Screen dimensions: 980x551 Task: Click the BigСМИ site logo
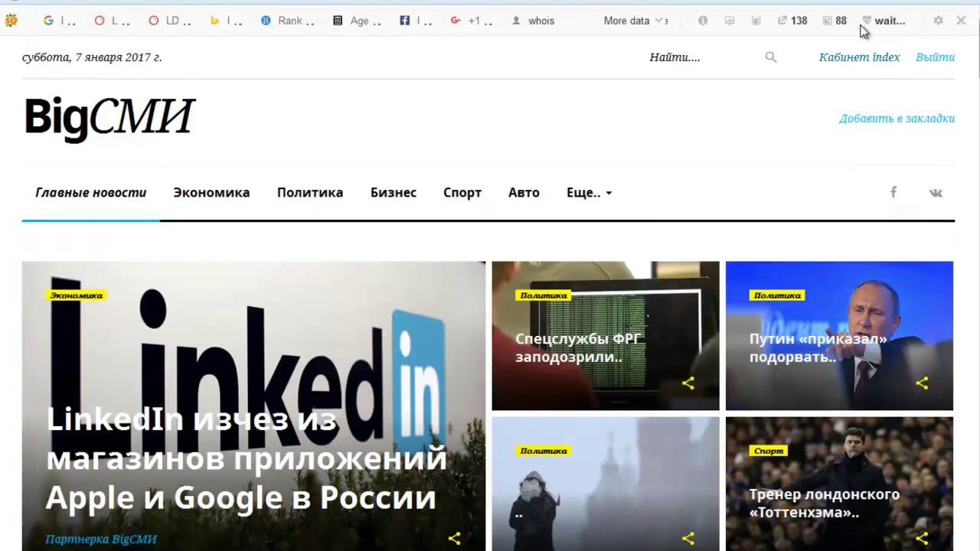pyautogui.click(x=109, y=119)
